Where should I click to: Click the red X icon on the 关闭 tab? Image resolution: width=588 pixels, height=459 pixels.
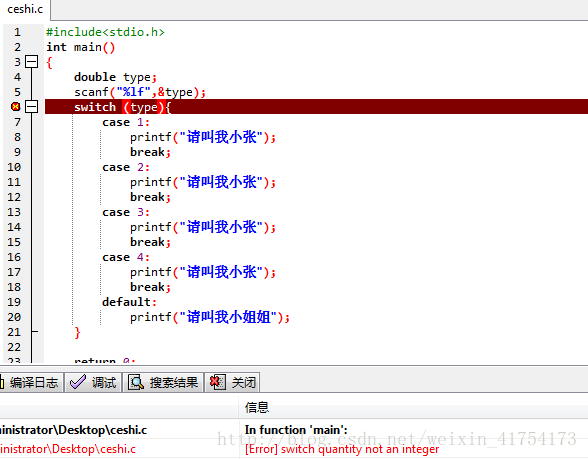click(x=218, y=382)
